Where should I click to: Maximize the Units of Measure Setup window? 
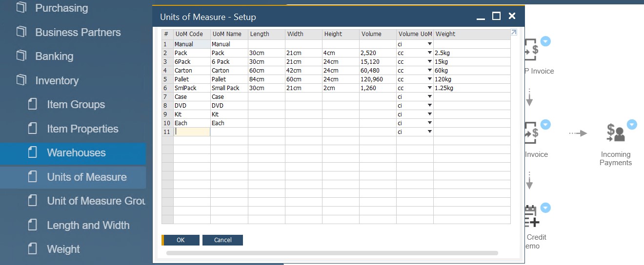coord(496,16)
